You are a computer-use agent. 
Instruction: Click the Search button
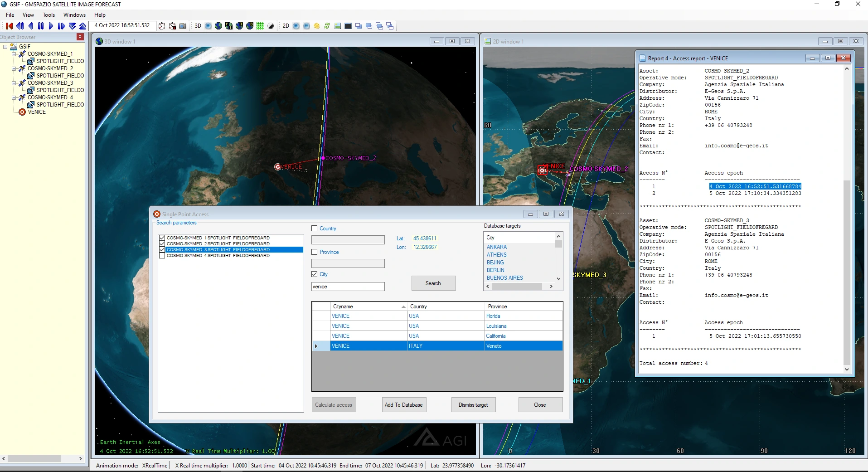[x=433, y=283]
